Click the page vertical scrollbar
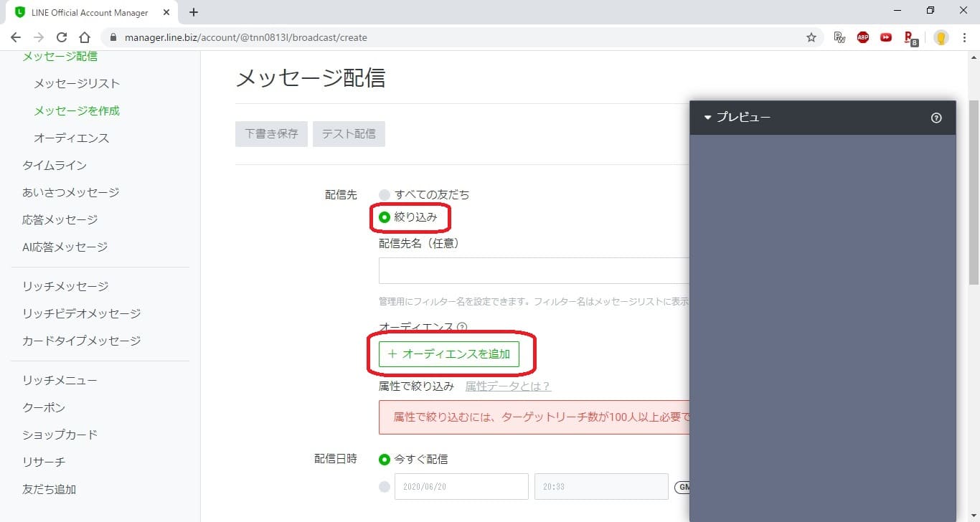 (974, 194)
